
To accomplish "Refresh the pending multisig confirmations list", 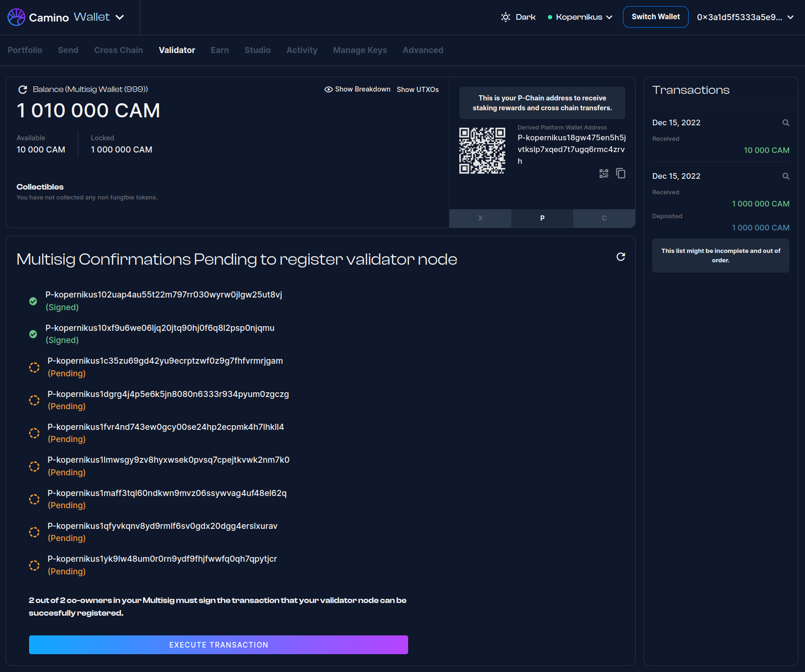I will (621, 257).
